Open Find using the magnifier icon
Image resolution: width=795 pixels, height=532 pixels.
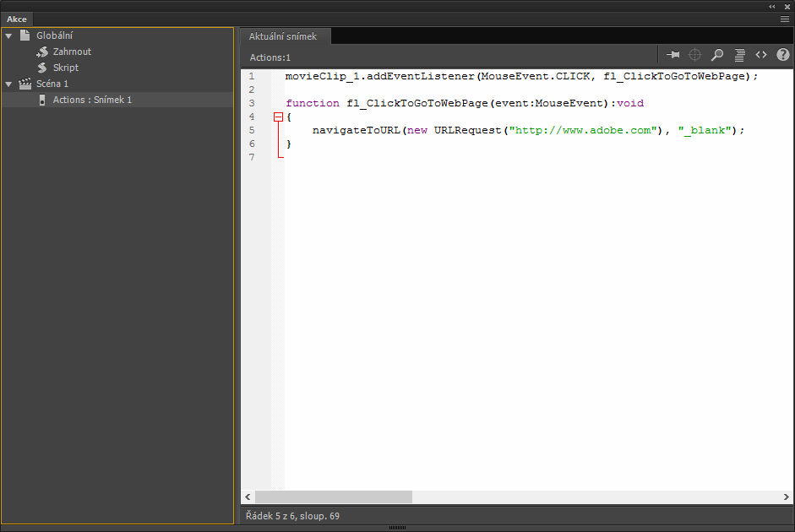(716, 54)
